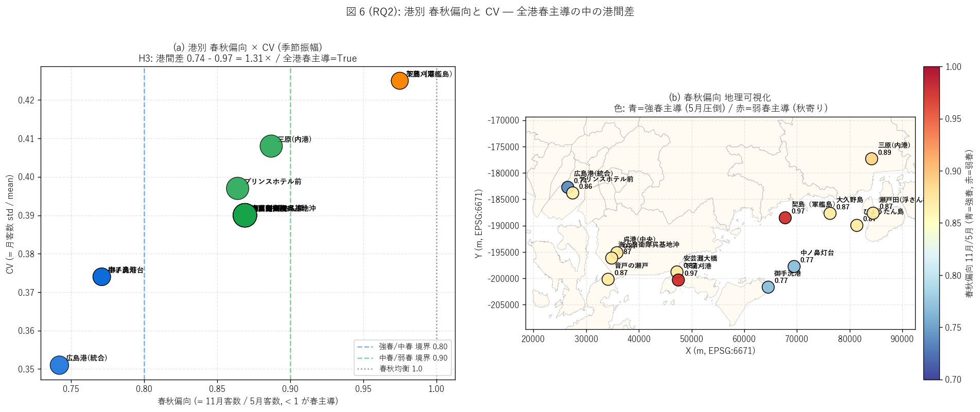Select the 中ノ鼻灯台 blue map marker

click(794, 266)
